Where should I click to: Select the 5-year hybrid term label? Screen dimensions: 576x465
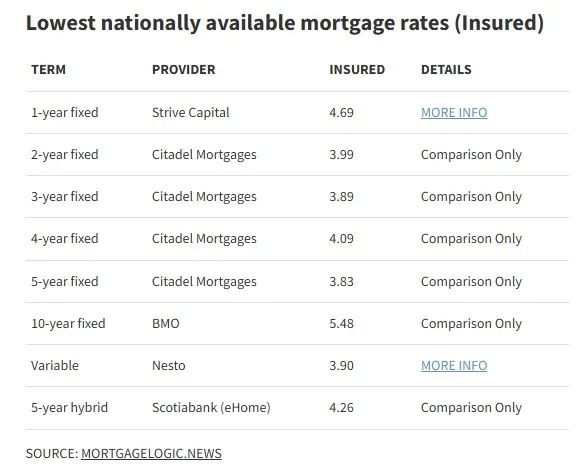coord(69,408)
